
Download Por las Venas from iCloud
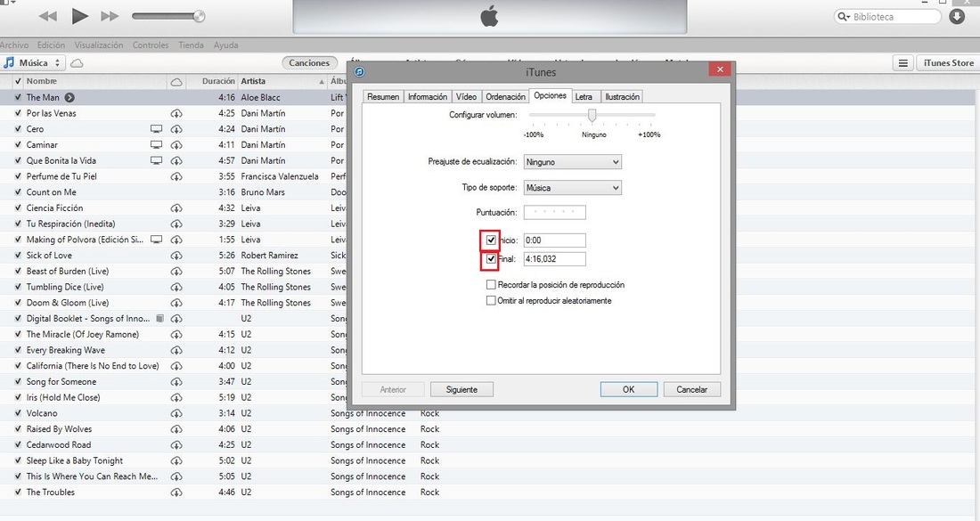[x=176, y=114]
